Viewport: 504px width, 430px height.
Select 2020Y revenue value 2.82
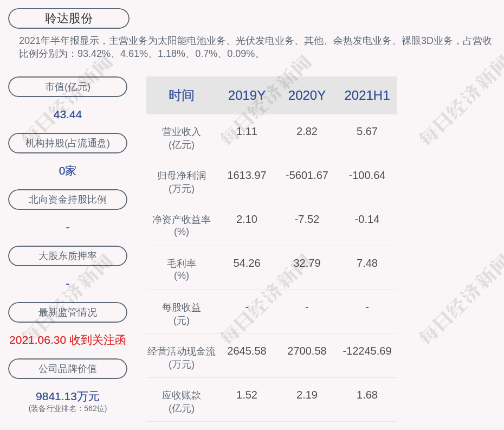click(x=307, y=131)
